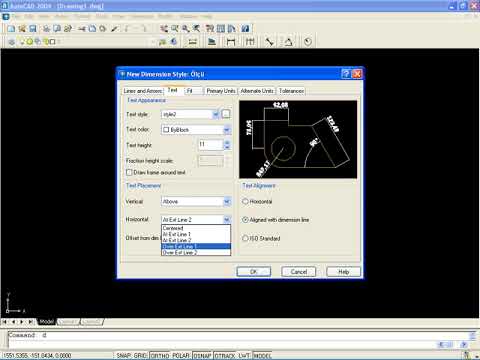Select Aligned with dimension line radio
480x360 pixels.
(245, 220)
